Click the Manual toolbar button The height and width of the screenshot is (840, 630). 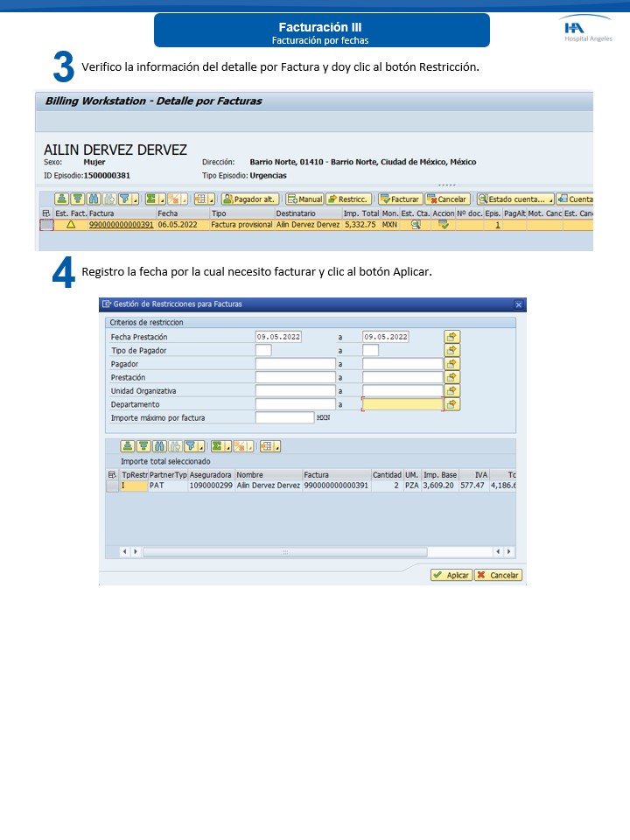click(x=304, y=199)
